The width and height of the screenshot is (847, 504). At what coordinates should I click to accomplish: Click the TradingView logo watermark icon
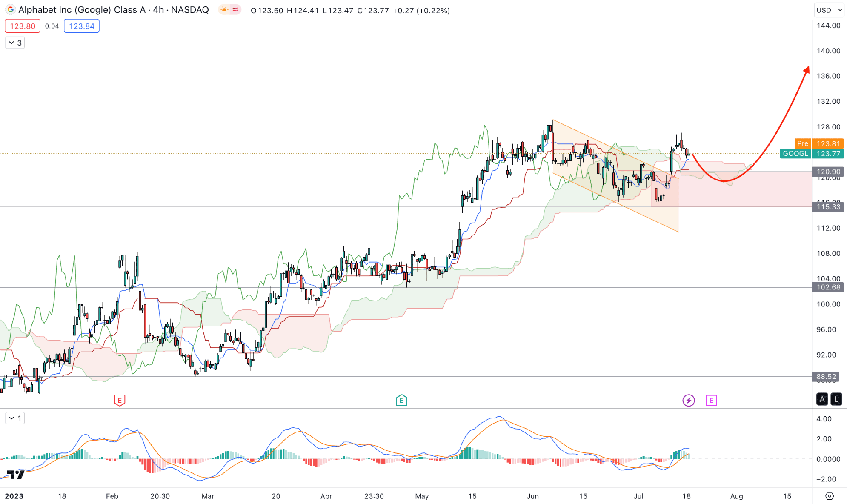coord(16,475)
